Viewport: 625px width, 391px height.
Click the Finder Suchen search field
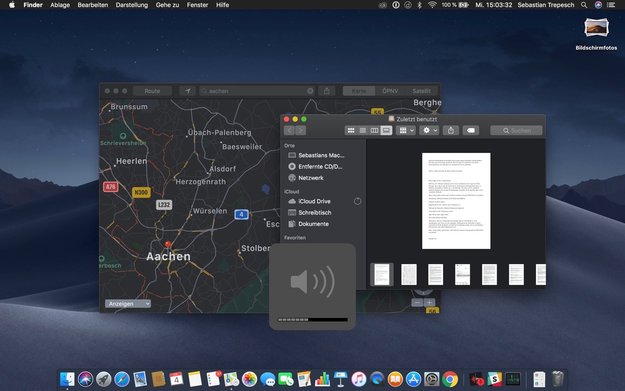coord(516,130)
